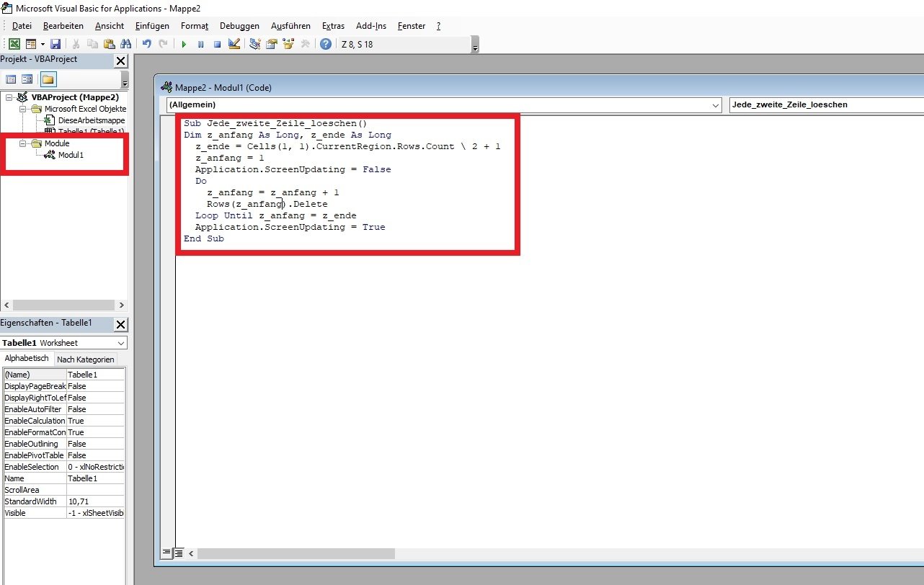Select the EnableAutoFilter property row
The image size is (924, 585).
[x=64, y=409]
